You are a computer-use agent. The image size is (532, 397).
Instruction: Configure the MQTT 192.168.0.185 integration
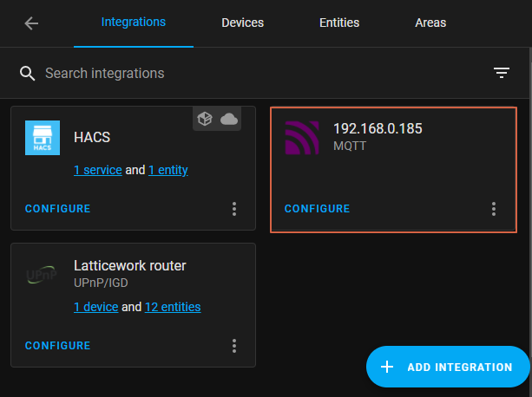317,209
